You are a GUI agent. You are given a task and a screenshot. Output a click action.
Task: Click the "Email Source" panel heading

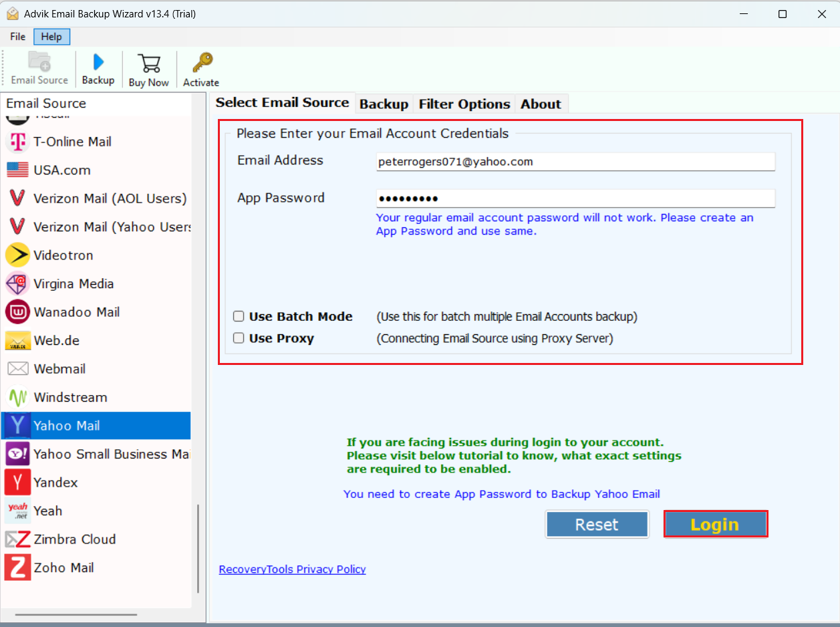46,104
